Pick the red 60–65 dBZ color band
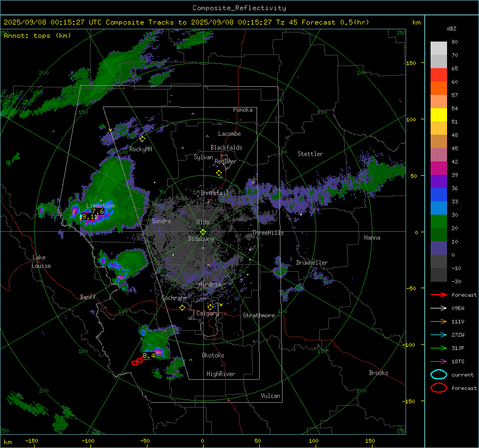This screenshot has width=479, height=448. (439, 75)
